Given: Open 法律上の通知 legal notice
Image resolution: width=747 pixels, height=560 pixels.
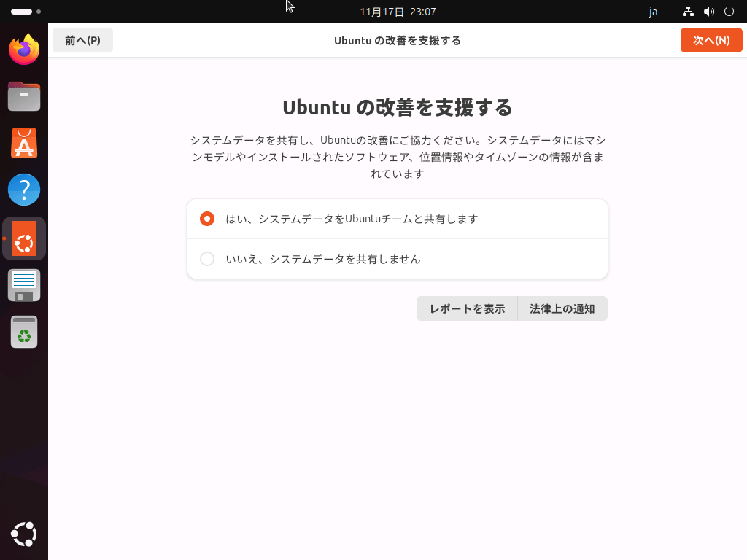Looking at the screenshot, I should [562, 308].
